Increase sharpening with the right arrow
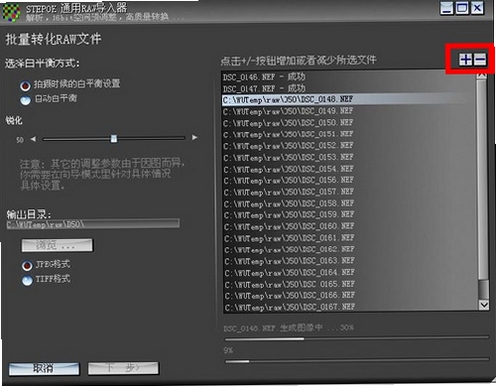 point(194,137)
